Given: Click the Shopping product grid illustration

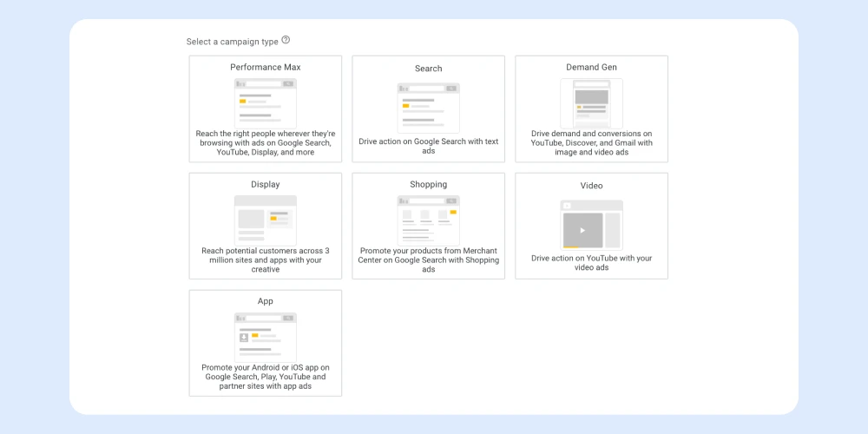Looking at the screenshot, I should [x=429, y=220].
